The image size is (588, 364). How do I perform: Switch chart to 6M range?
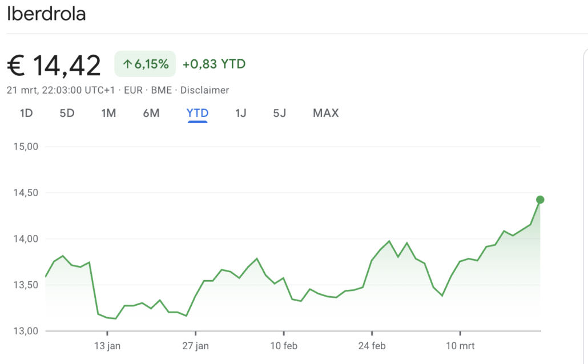click(x=151, y=113)
